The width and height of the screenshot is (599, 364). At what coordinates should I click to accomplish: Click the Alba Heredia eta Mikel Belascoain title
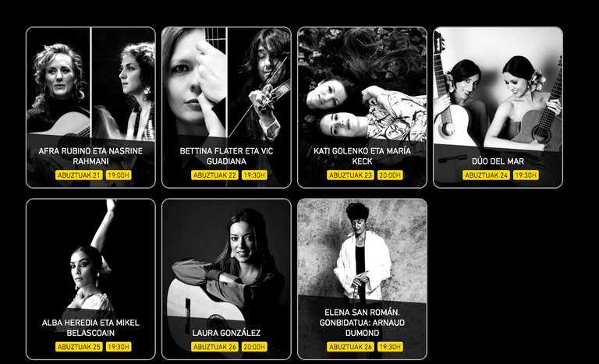tap(90, 327)
